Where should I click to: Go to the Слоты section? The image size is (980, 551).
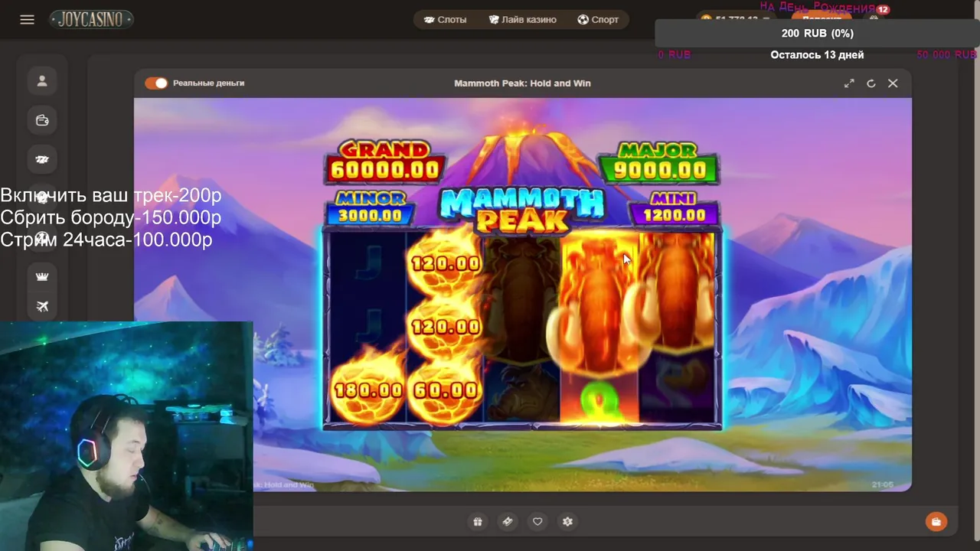pos(445,20)
